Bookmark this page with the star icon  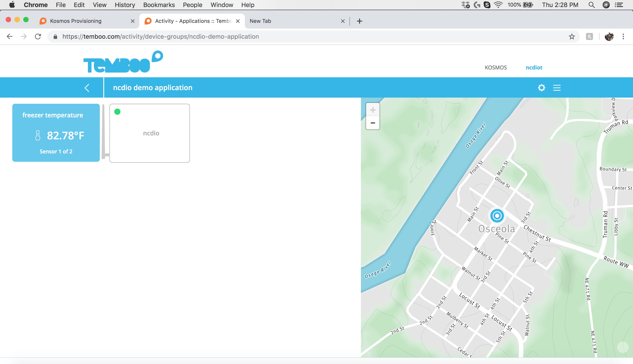(x=572, y=37)
